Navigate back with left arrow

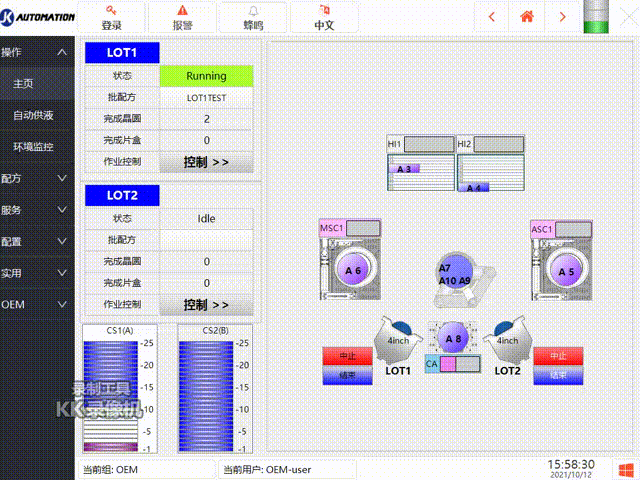[x=491, y=16]
